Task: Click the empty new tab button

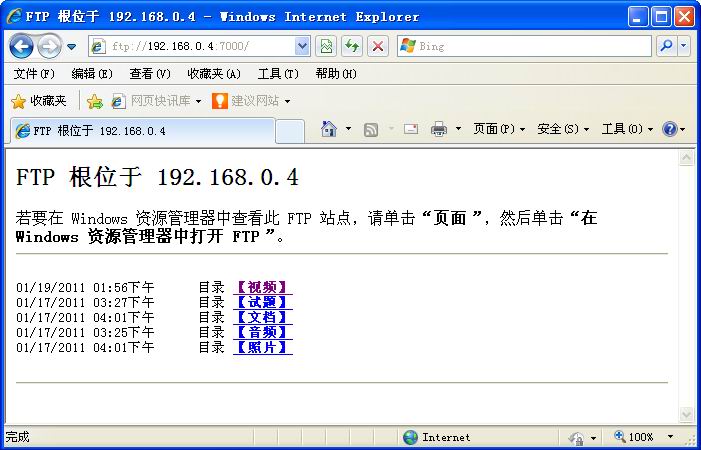Action: (289, 130)
